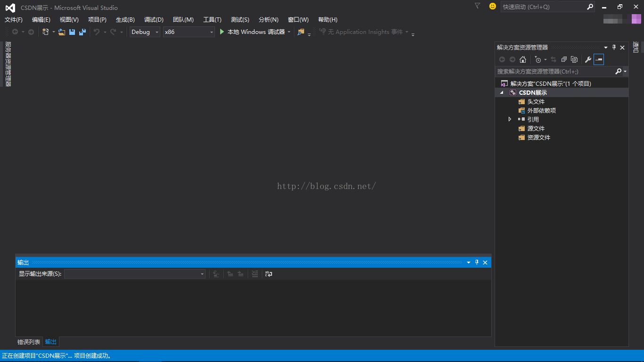Open the 调试(D) menu
The height and width of the screenshot is (362, 644).
(x=154, y=20)
